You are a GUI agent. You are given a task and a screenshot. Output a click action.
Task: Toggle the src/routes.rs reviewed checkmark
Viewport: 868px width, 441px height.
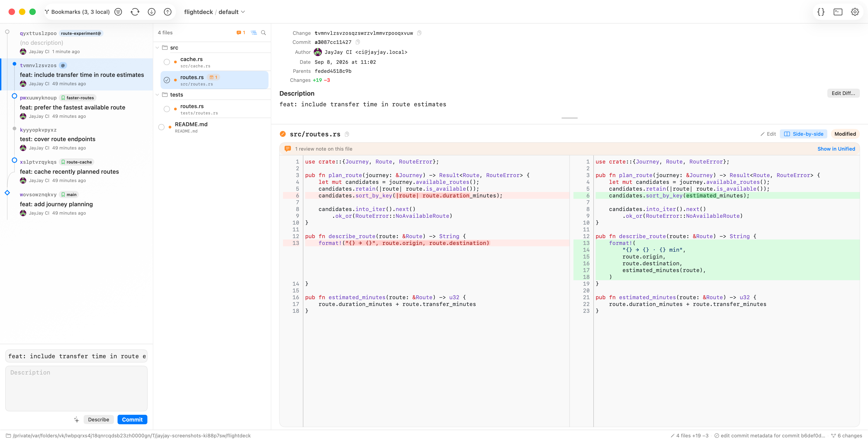click(x=167, y=80)
